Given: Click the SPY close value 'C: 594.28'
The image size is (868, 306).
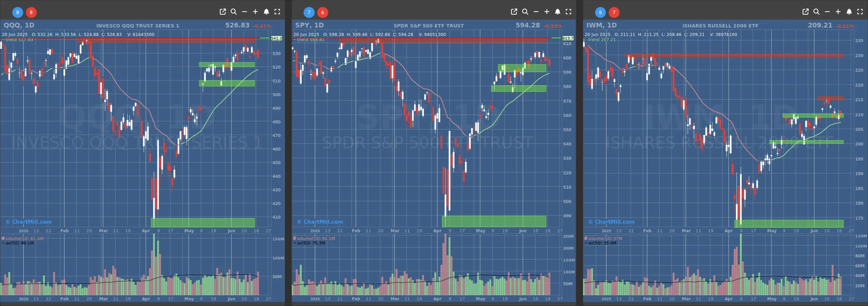Looking at the screenshot, I should [403, 35].
